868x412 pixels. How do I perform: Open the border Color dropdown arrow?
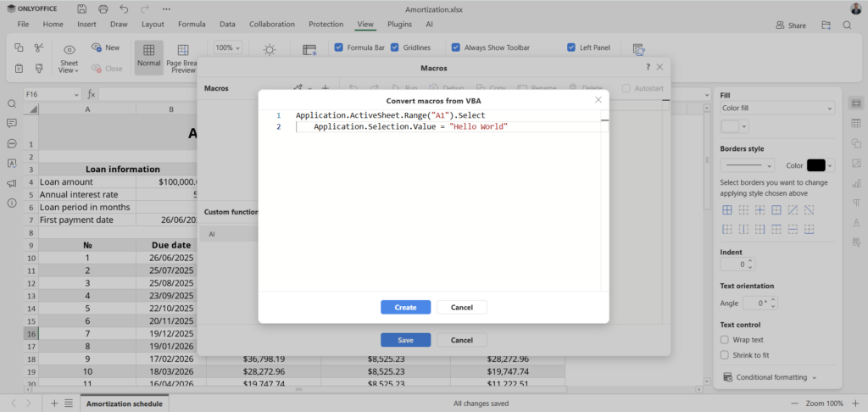[x=830, y=165]
